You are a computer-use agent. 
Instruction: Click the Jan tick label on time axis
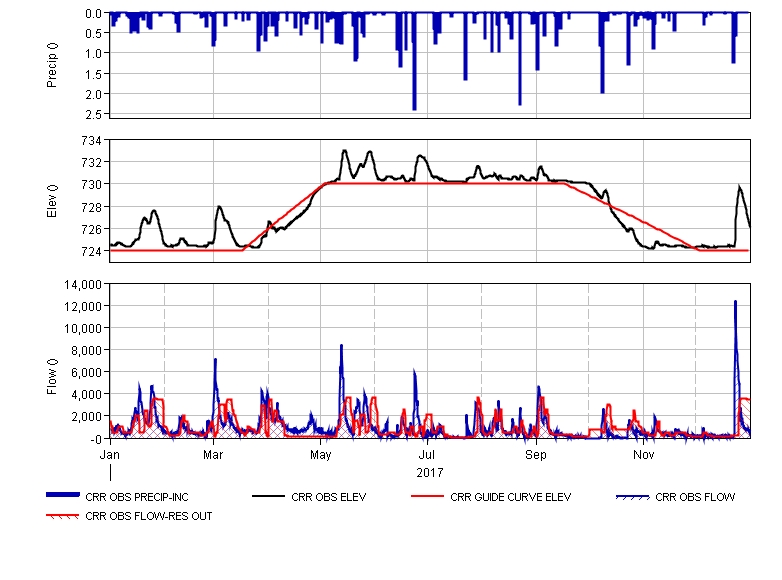point(110,455)
